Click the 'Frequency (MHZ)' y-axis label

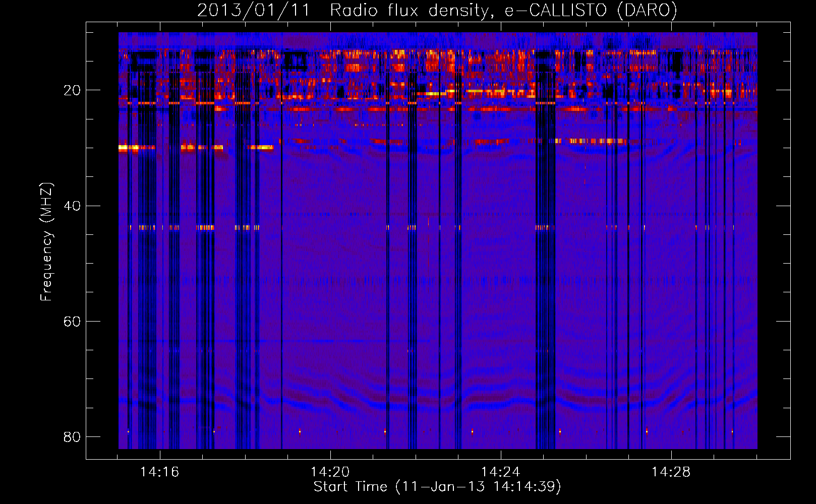tap(46, 242)
